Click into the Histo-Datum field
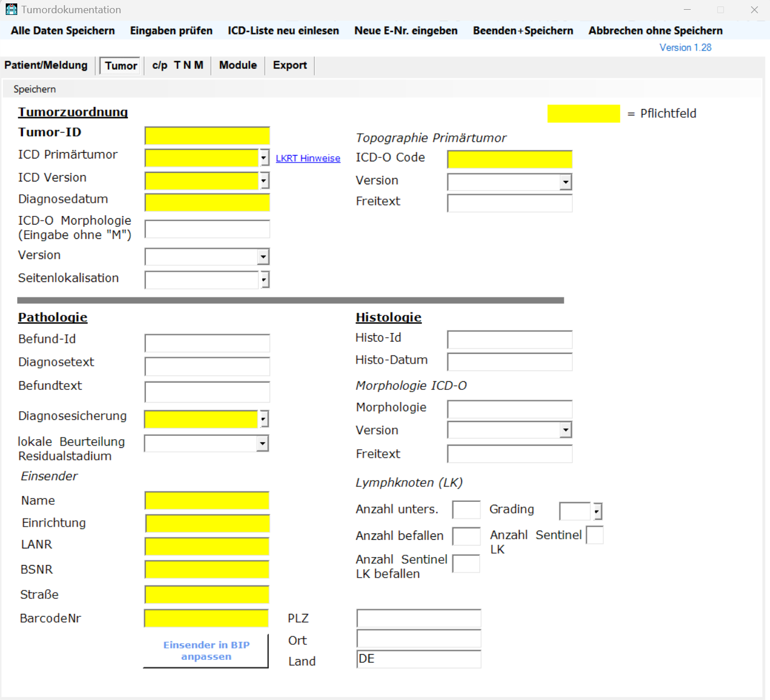 [x=509, y=362]
